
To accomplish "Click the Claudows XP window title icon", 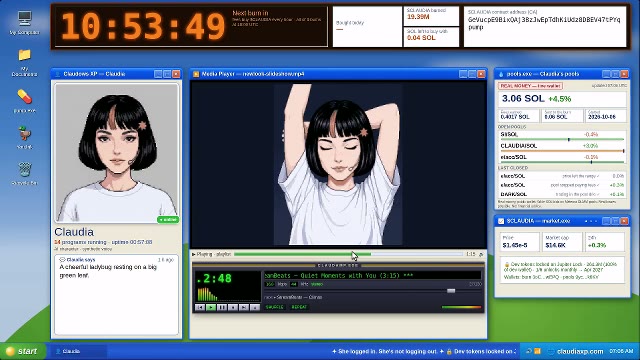I will point(58,74).
